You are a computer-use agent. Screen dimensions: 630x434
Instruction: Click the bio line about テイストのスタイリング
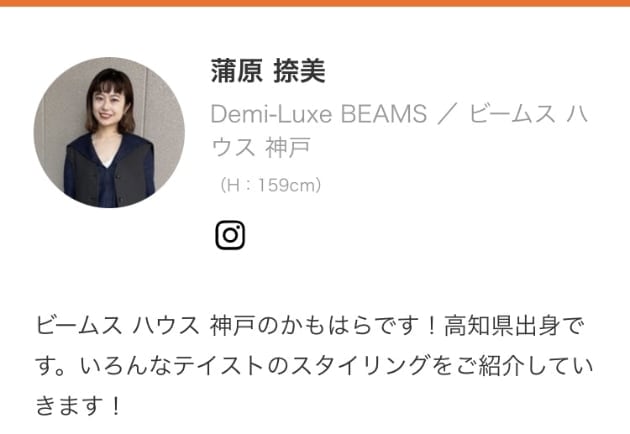pos(314,366)
